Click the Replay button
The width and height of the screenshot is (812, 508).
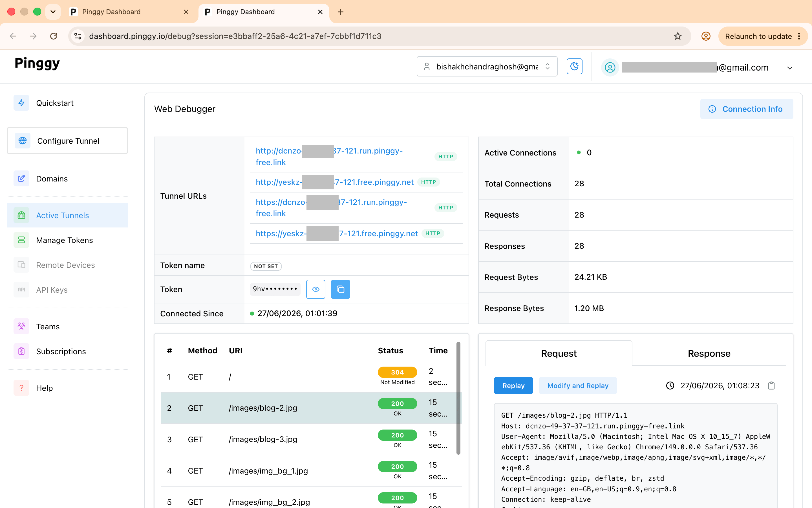point(513,385)
